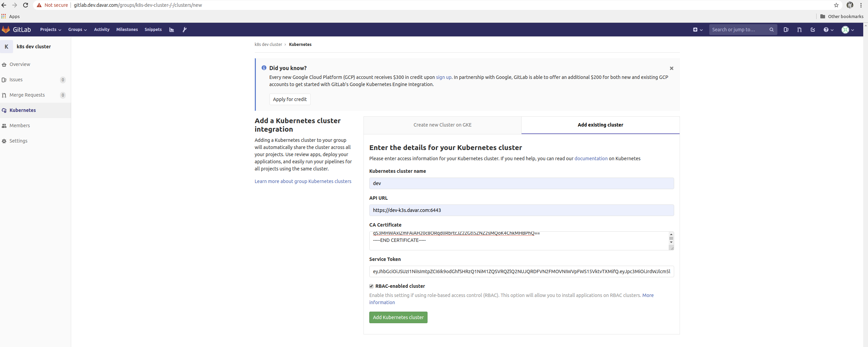Dismiss the Did you know banner
The width and height of the screenshot is (868, 347).
tap(671, 68)
